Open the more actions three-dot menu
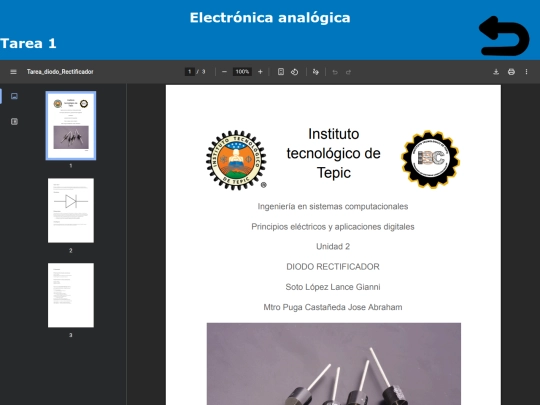540x405 pixels. click(x=526, y=72)
